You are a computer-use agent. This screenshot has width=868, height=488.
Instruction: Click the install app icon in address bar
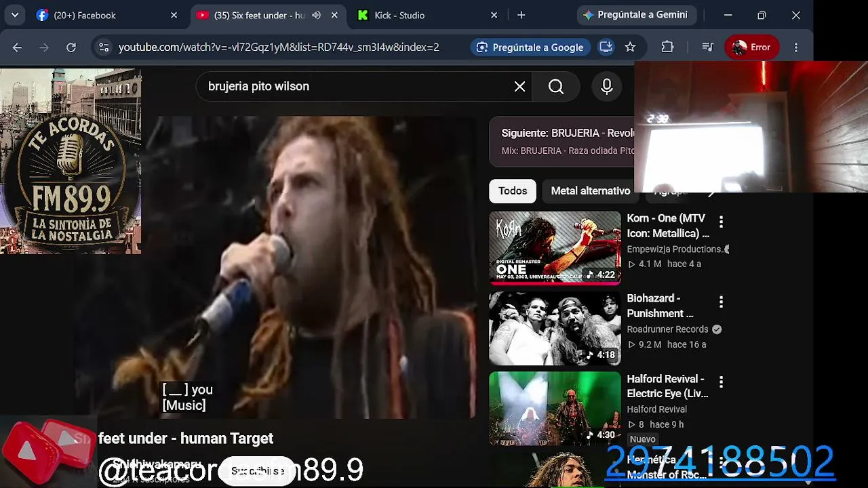click(x=606, y=47)
